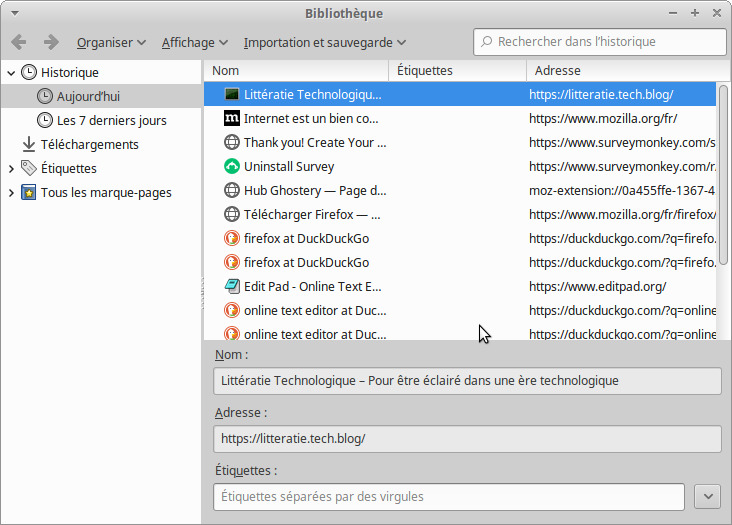
Task: Open Importation et sauvegarde menu
Action: pos(324,42)
